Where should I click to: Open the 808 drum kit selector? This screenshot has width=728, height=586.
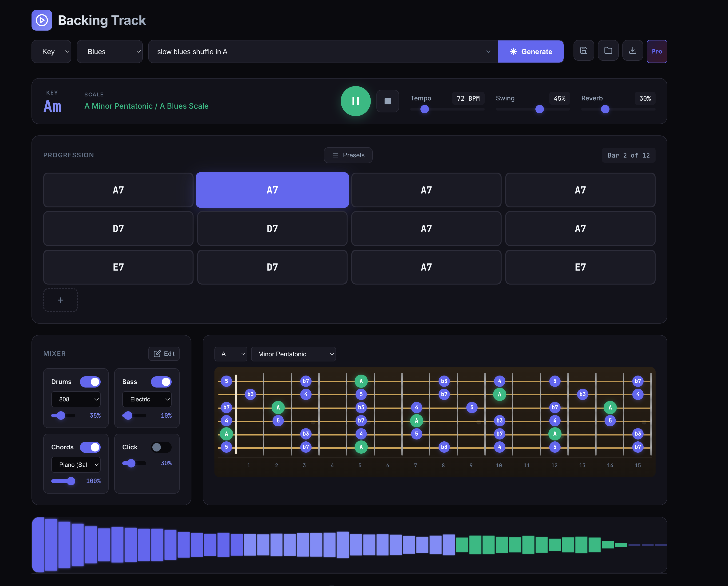tap(76, 399)
